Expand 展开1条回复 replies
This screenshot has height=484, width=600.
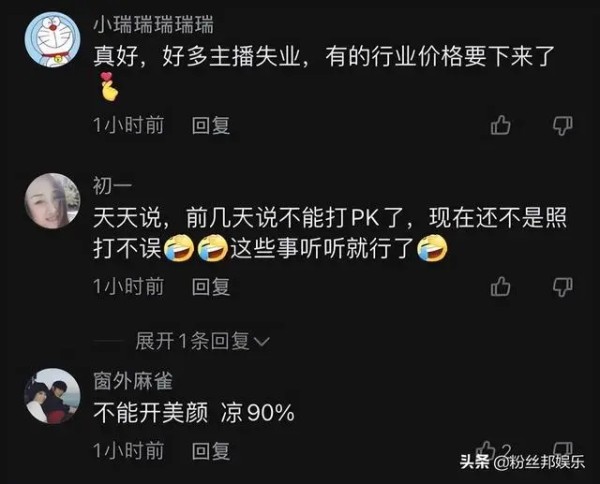(x=202, y=341)
